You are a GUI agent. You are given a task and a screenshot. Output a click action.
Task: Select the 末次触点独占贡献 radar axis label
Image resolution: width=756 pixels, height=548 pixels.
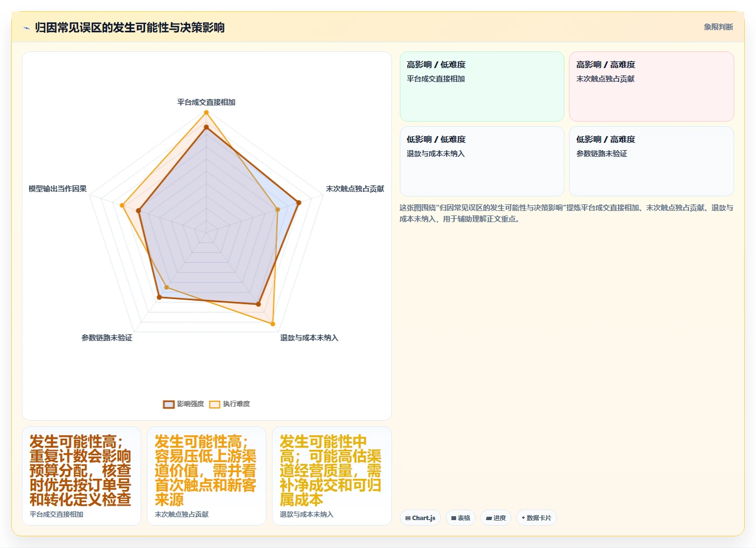355,189
